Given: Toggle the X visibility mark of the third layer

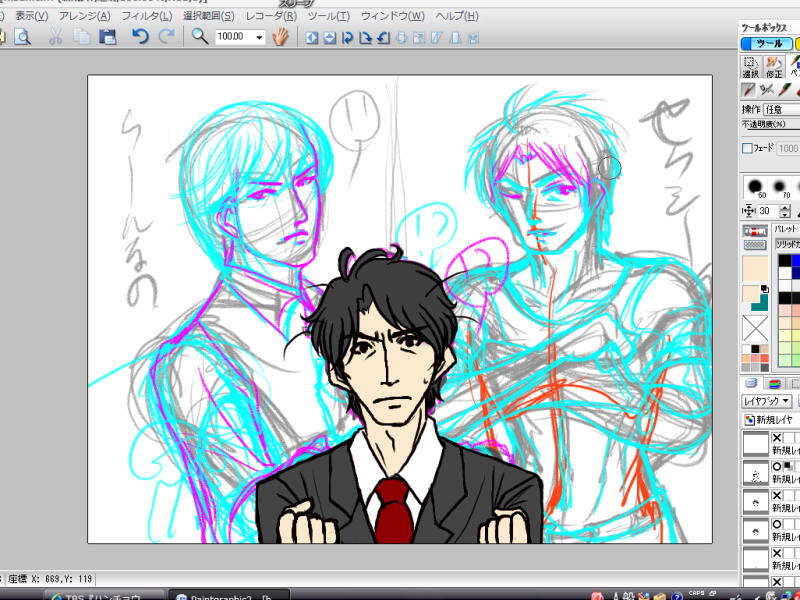Looking at the screenshot, I should click(x=777, y=495).
